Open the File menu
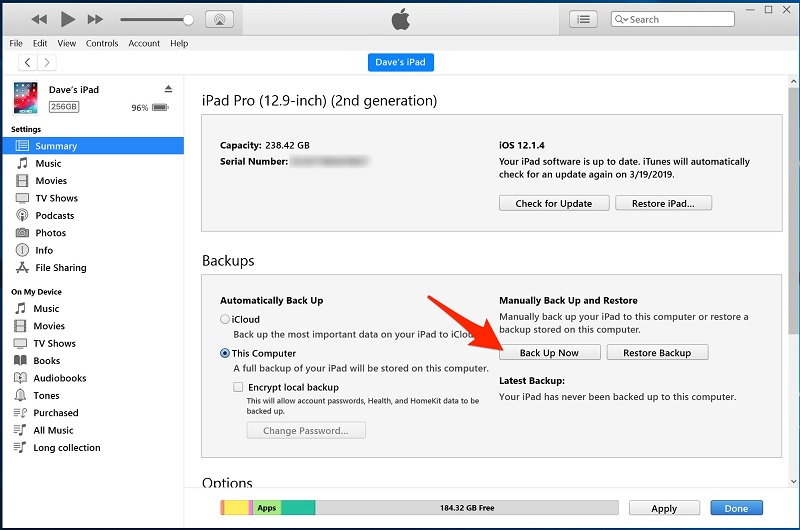 (x=16, y=43)
